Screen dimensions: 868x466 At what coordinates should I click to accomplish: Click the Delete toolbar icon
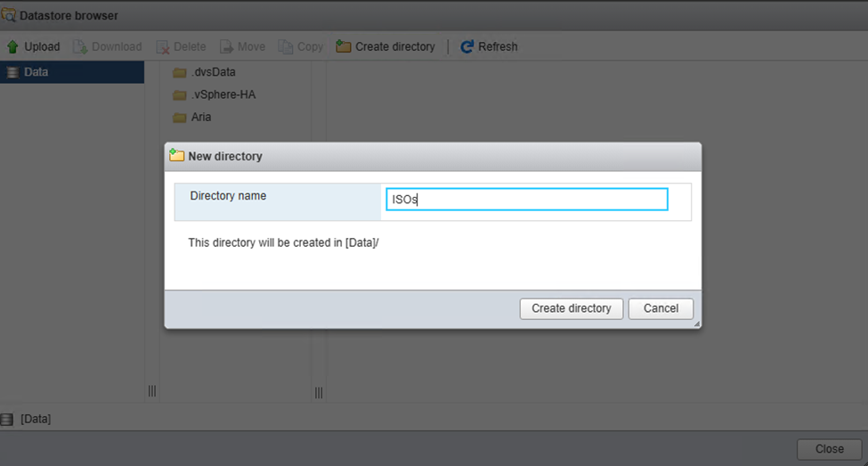coord(163,46)
